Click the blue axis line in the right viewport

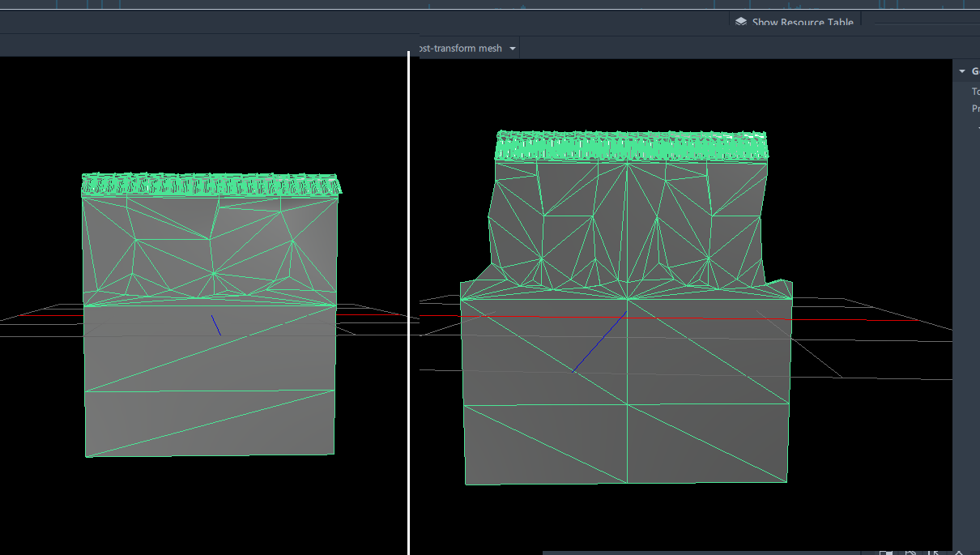pos(599,342)
